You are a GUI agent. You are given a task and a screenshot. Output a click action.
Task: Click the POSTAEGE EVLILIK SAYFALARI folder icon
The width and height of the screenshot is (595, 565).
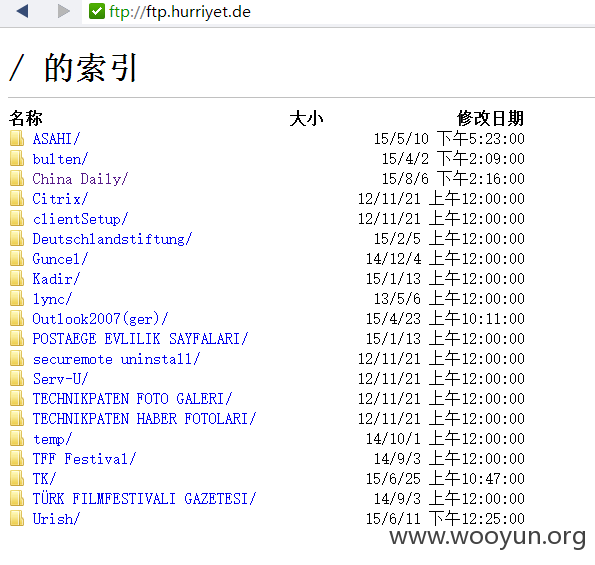[x=17, y=338]
